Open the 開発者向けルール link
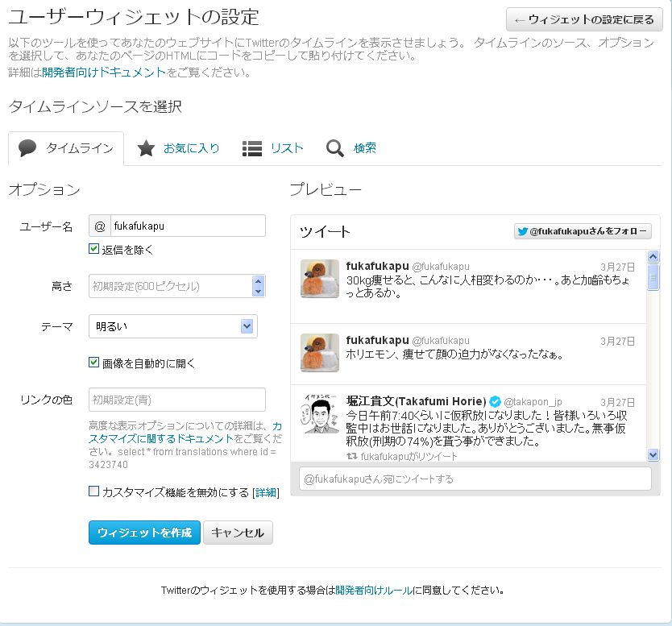This screenshot has height=626, width=672. point(374,591)
